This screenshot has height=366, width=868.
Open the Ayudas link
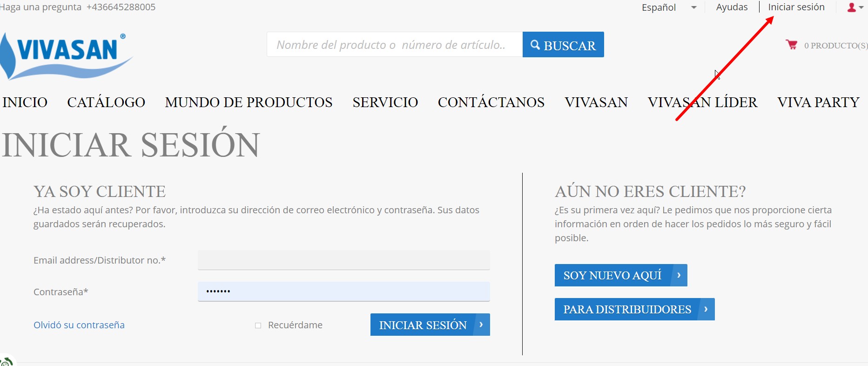point(732,7)
